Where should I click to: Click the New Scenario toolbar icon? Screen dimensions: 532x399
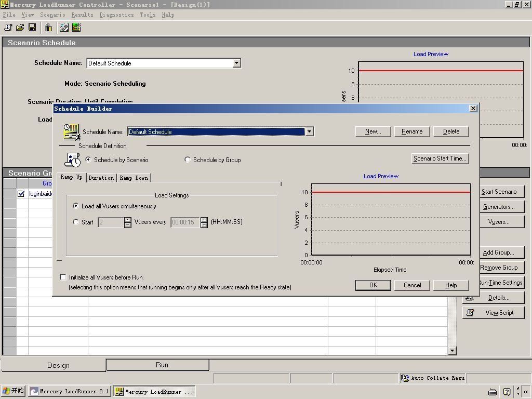click(x=8, y=27)
